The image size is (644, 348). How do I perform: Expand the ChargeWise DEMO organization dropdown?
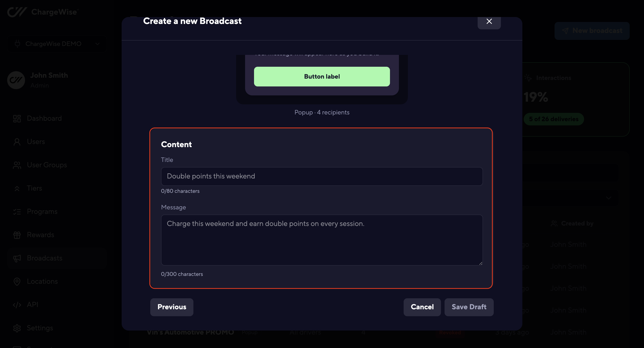(x=57, y=44)
